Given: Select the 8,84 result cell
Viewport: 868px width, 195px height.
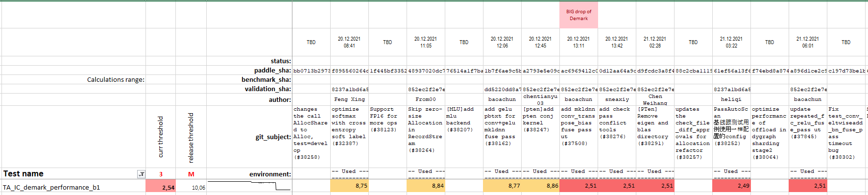Looking at the screenshot, I should click(x=426, y=186).
